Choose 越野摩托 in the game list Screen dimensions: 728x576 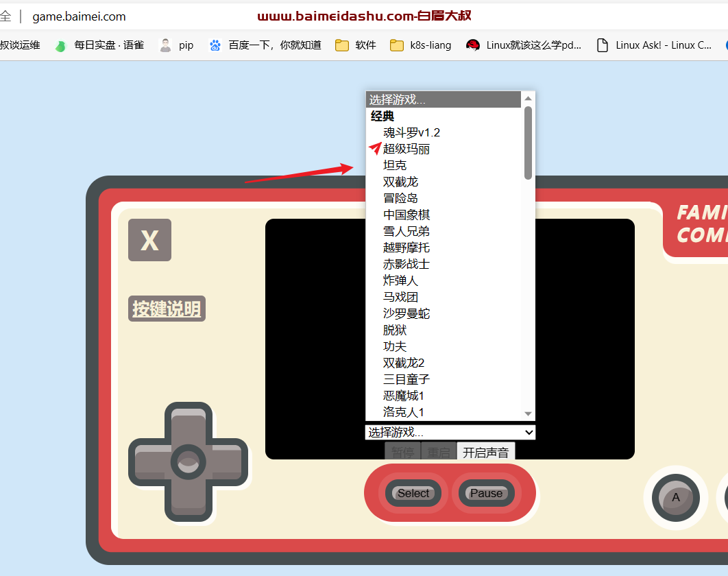coord(444,248)
